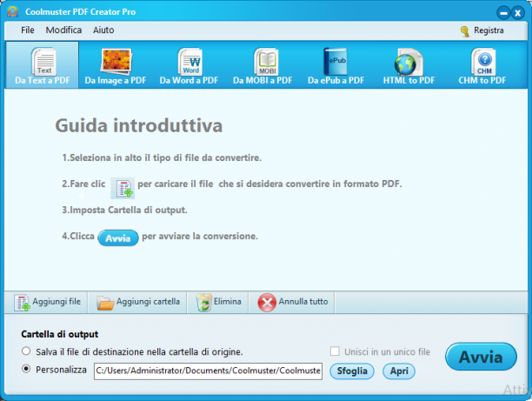The image size is (532, 401).
Task: Check Unisci in un unico file
Action: tap(335, 351)
